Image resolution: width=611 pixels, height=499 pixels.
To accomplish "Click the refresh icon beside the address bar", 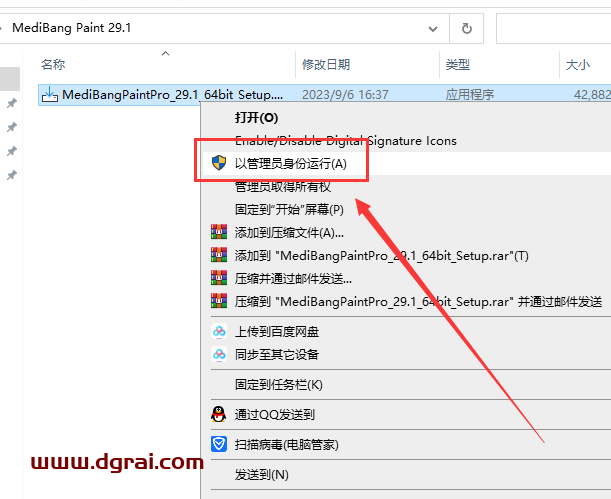I will click(x=466, y=28).
